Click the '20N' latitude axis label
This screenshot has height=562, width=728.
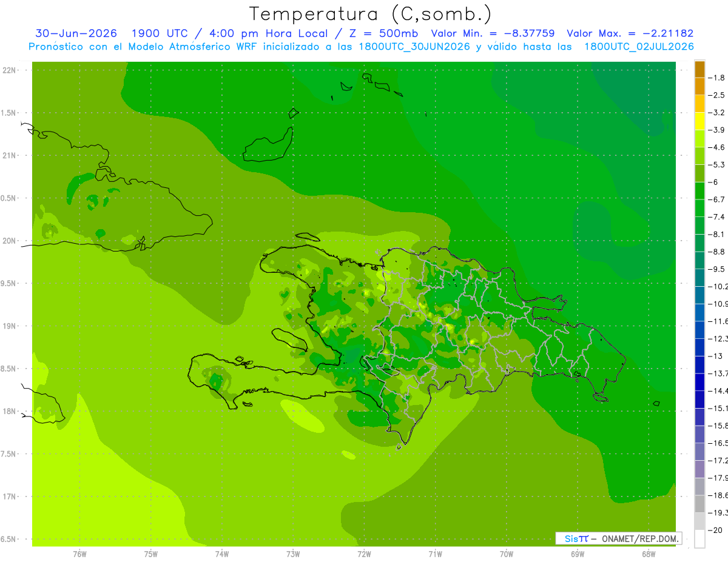tap(10, 241)
